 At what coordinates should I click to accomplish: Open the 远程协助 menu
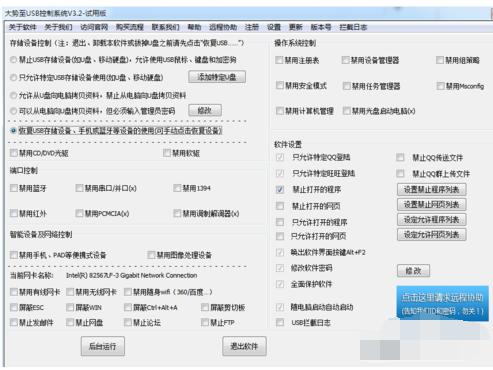(x=223, y=27)
